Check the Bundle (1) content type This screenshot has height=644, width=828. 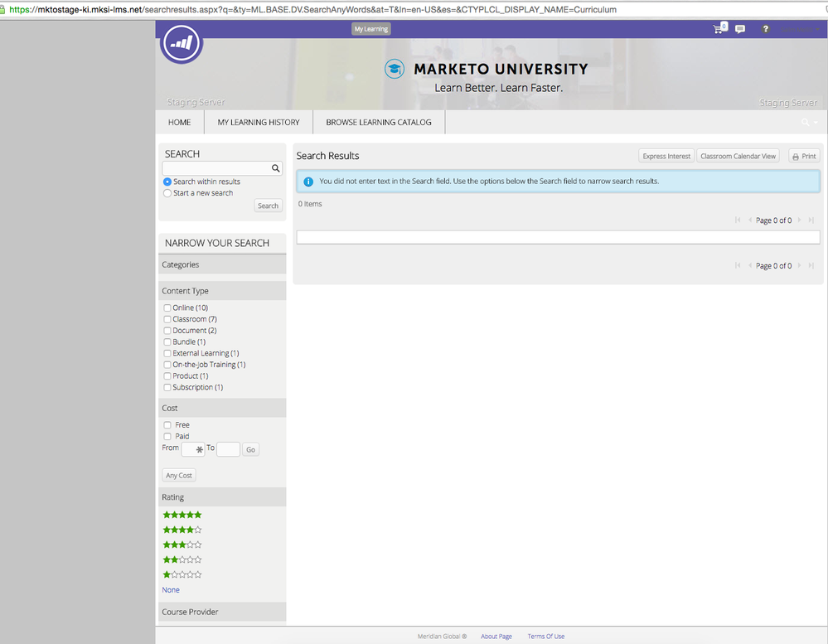[167, 342]
